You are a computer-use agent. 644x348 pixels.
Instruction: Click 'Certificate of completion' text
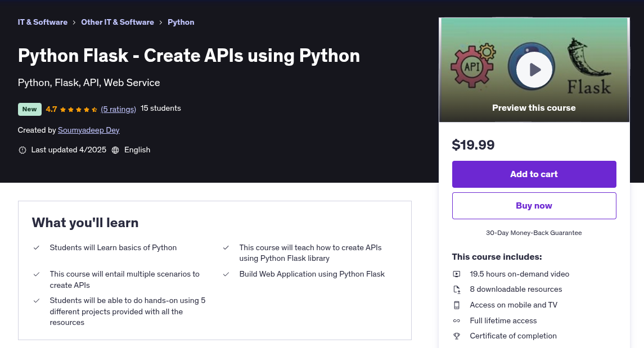514,336
